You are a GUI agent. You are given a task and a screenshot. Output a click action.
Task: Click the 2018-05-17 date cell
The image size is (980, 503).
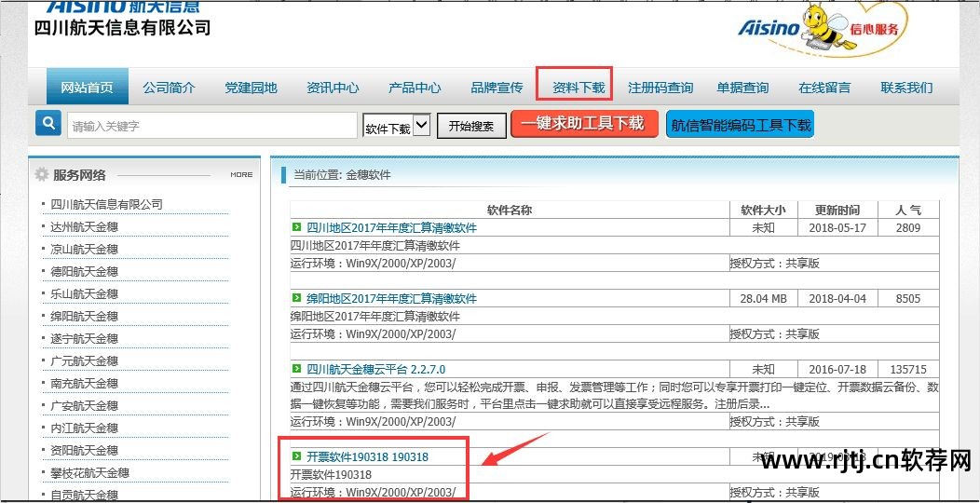tap(837, 227)
